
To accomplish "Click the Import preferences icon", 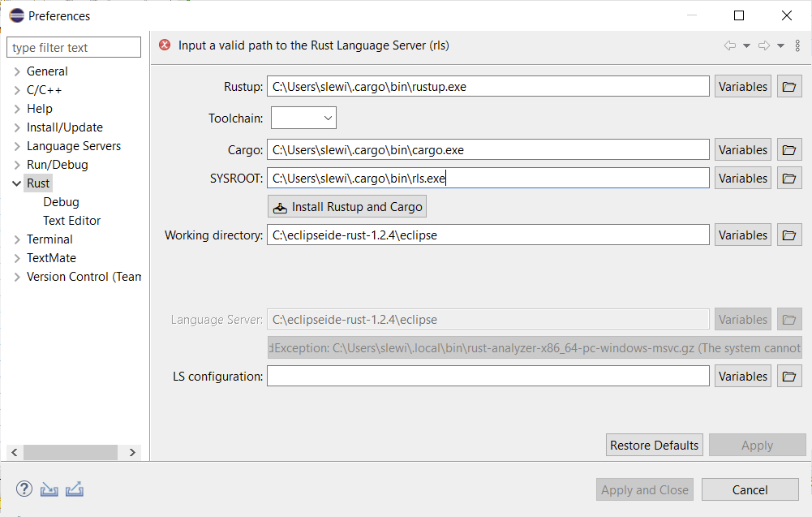I will click(49, 489).
